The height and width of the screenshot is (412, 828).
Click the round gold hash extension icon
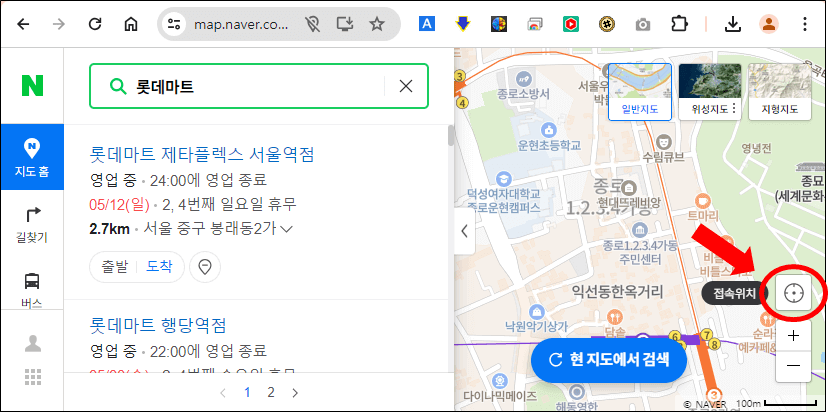point(607,24)
